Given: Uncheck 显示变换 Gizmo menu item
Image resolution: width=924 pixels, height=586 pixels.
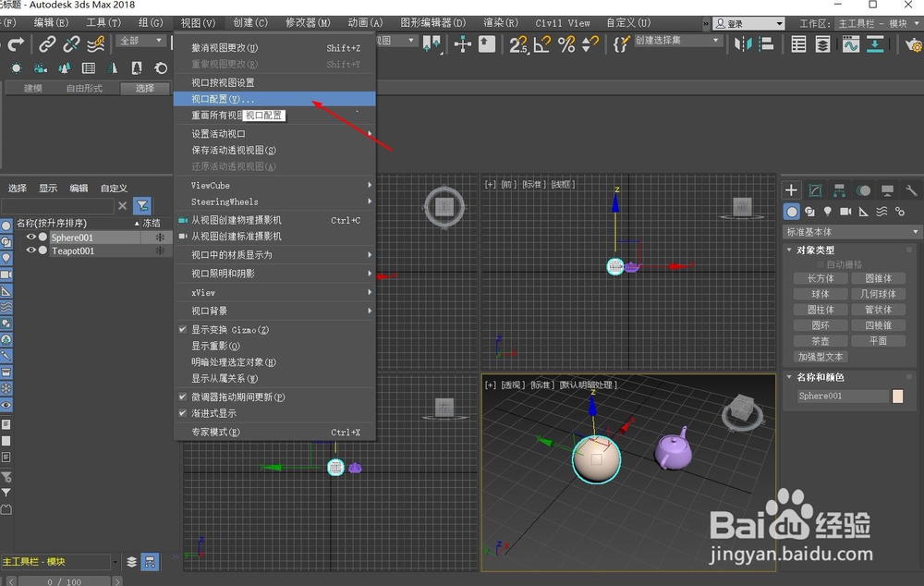Looking at the screenshot, I should click(274, 330).
